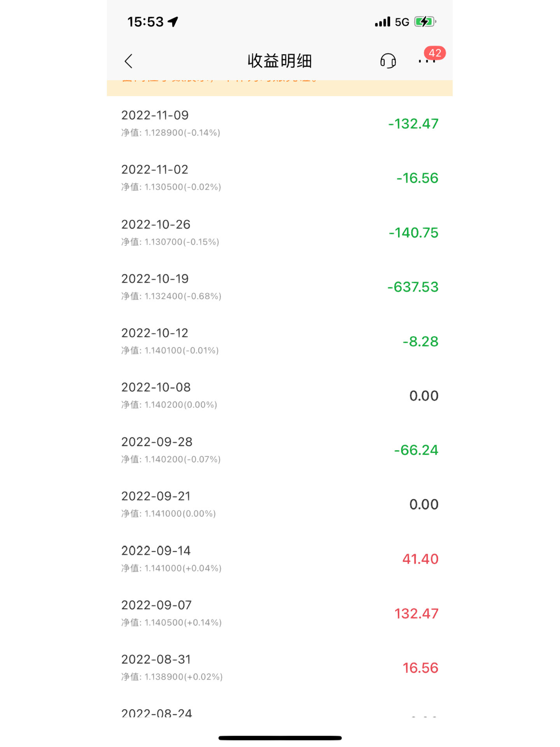This screenshot has height=747, width=560.
Task: Tap the 5G network indicator
Action: tap(402, 22)
